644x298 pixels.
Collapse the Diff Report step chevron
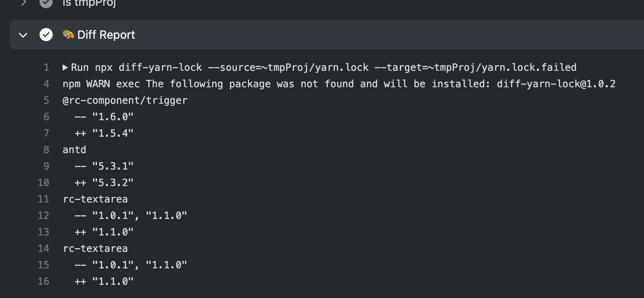23,35
